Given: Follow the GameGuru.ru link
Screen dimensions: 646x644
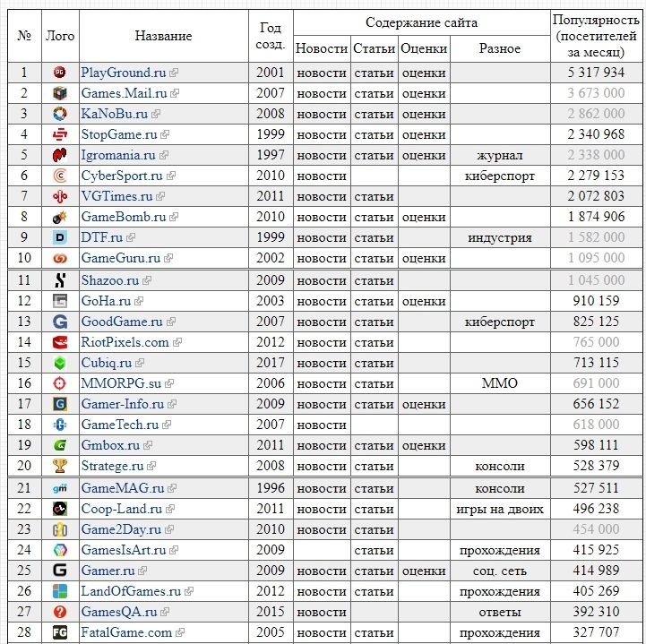Looking at the screenshot, I should tap(120, 258).
